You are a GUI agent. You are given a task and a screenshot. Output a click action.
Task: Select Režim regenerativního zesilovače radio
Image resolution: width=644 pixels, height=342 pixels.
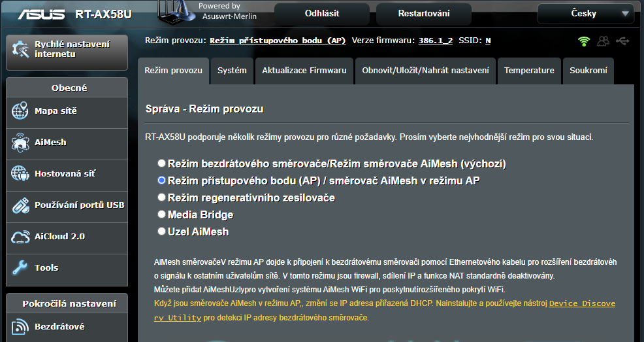pyautogui.click(x=162, y=197)
